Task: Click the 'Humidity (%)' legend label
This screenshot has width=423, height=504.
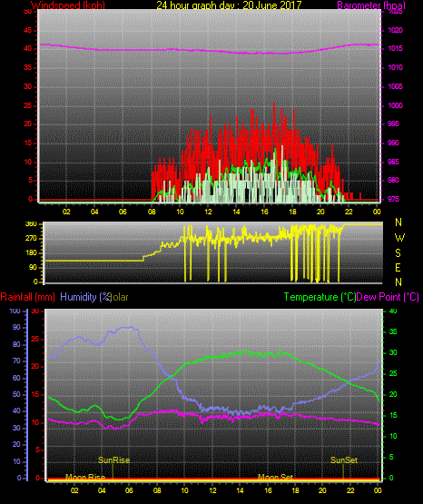Action: coord(85,297)
